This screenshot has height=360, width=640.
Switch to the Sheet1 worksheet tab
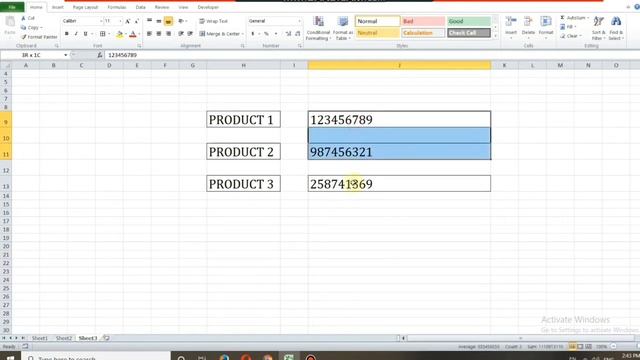(x=40, y=338)
